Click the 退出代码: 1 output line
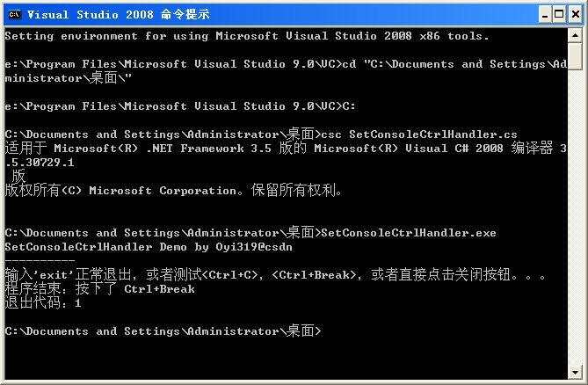The height and width of the screenshot is (385, 588). [x=43, y=303]
